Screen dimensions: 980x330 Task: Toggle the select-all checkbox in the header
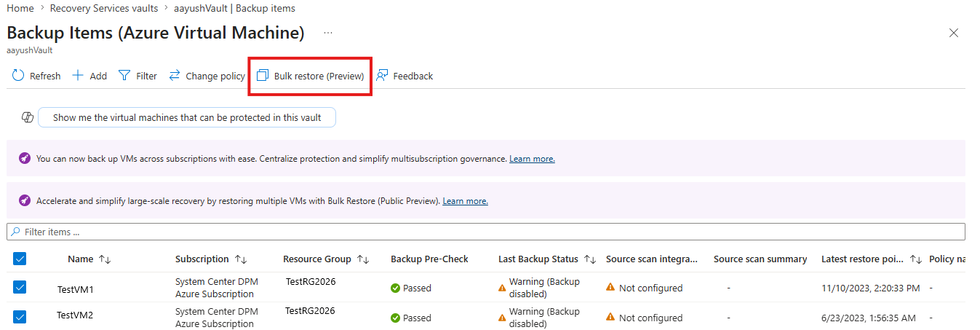[20, 259]
